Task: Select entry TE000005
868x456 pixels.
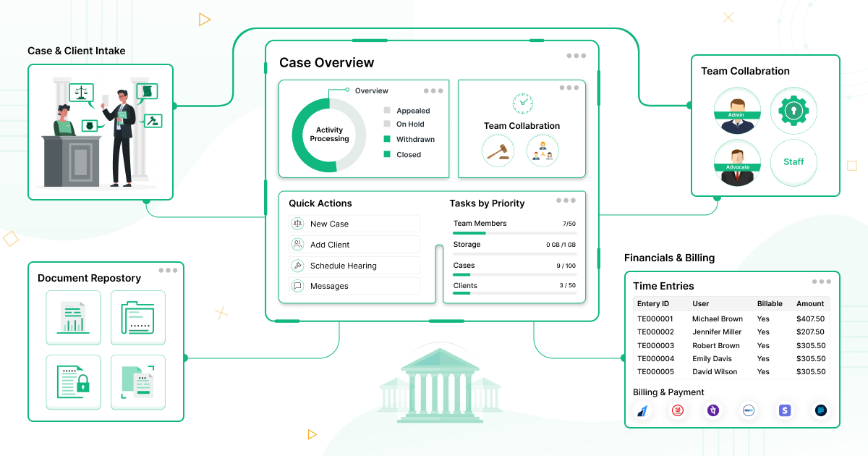Action: click(x=655, y=372)
